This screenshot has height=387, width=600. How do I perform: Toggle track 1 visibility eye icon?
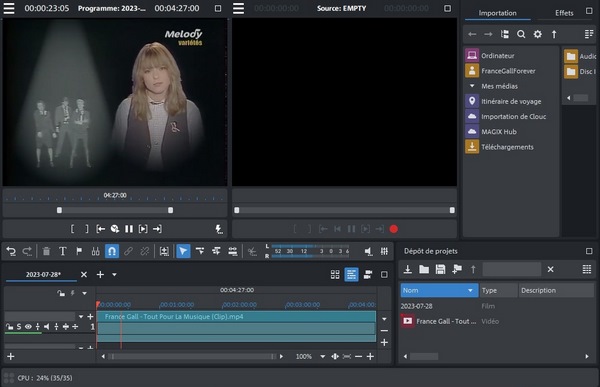click(x=28, y=327)
